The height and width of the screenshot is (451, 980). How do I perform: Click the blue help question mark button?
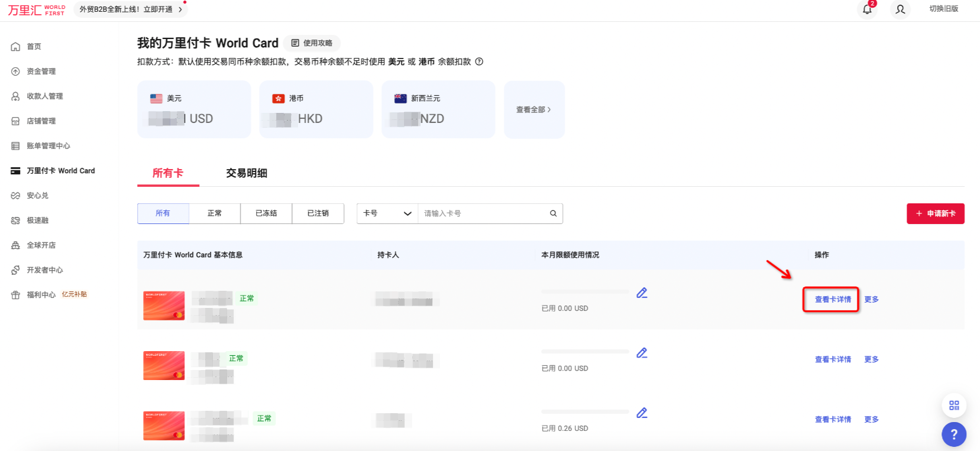coord(953,434)
